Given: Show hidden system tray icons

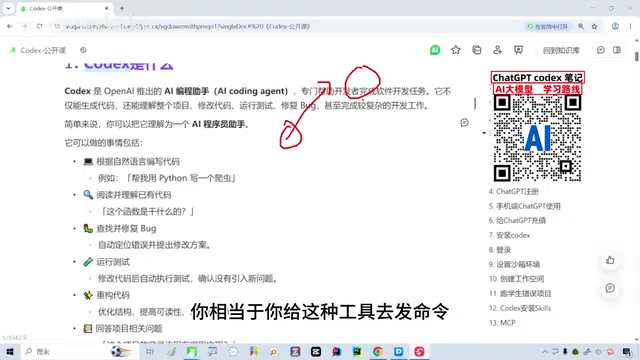Looking at the screenshot, I should point(545,351).
